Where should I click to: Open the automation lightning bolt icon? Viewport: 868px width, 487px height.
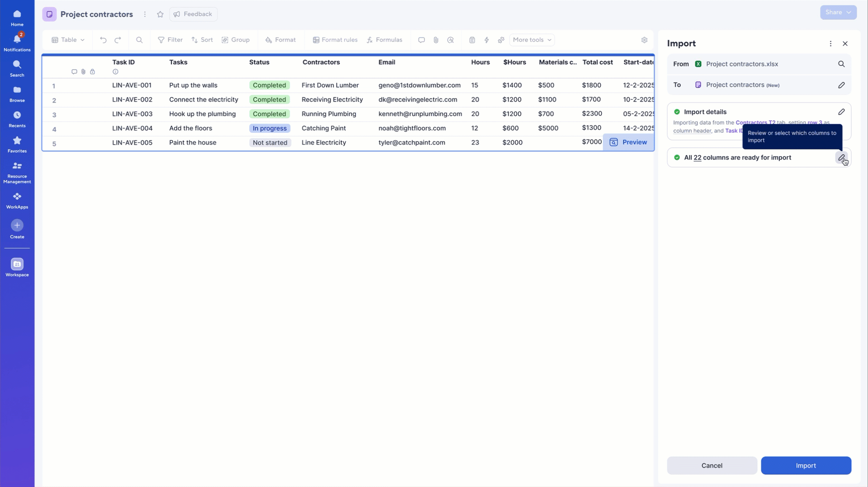click(486, 40)
